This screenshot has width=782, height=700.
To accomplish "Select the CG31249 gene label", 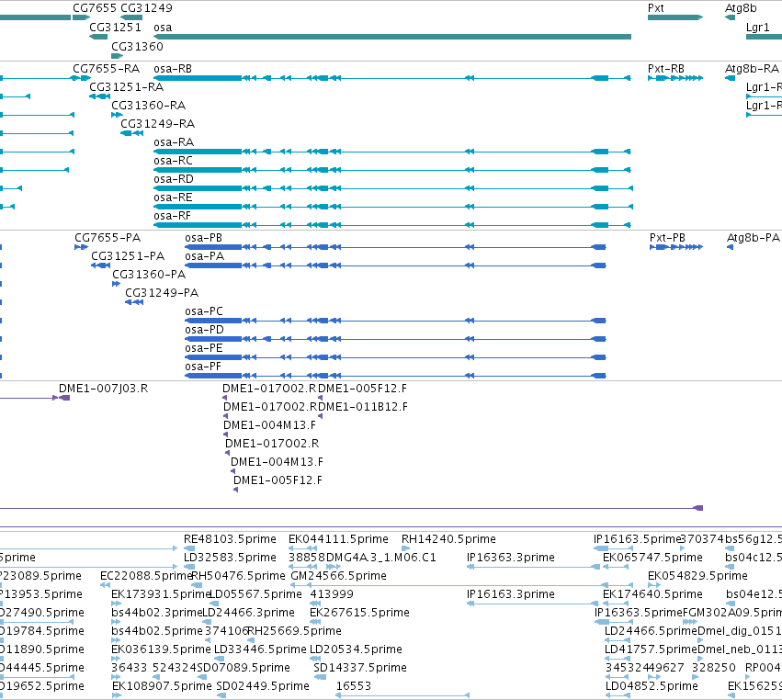I will (x=147, y=8).
